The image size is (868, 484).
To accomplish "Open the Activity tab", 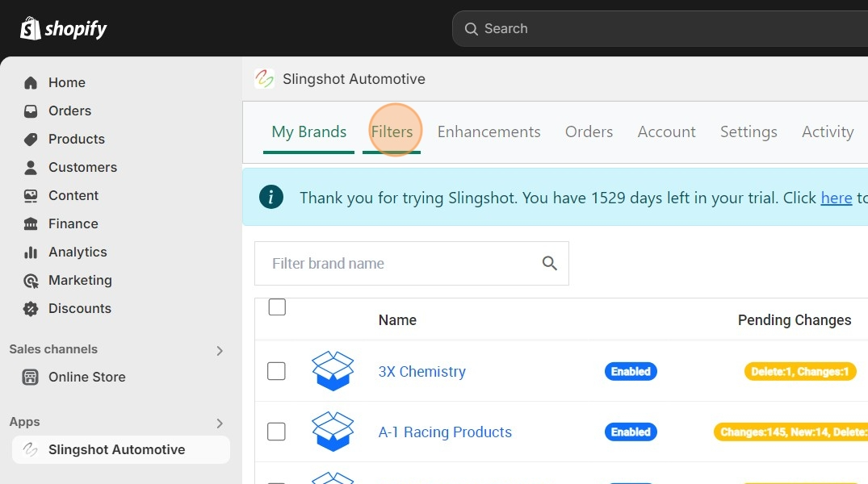I will 828,131.
